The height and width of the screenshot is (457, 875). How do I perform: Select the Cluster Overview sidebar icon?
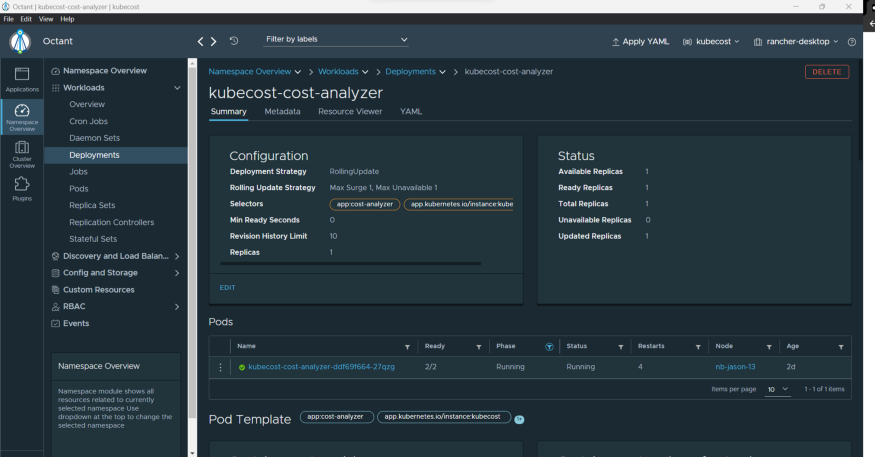click(21, 152)
